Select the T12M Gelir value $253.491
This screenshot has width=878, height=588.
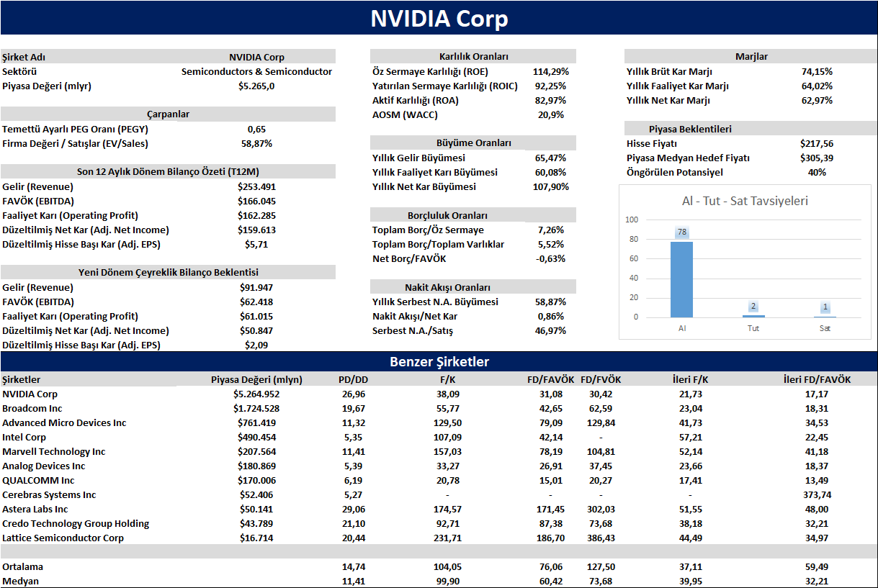(x=256, y=186)
